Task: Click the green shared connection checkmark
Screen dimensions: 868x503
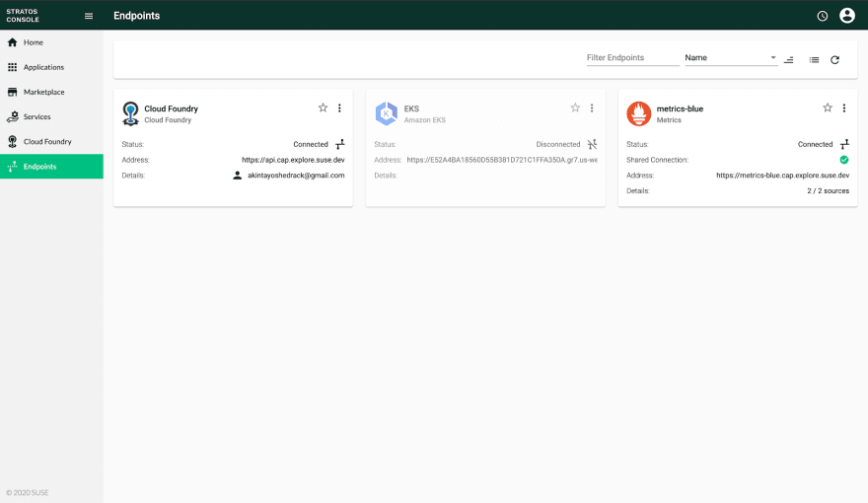Action: (844, 160)
